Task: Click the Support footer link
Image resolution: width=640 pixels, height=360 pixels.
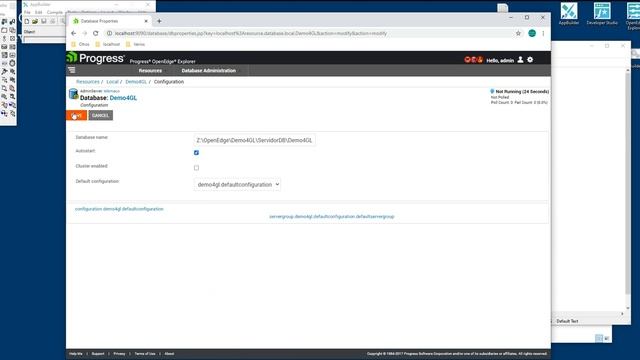Action: pos(98,354)
